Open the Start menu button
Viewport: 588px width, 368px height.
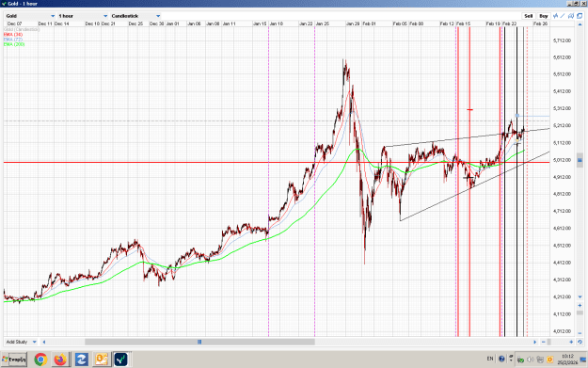coord(14,360)
